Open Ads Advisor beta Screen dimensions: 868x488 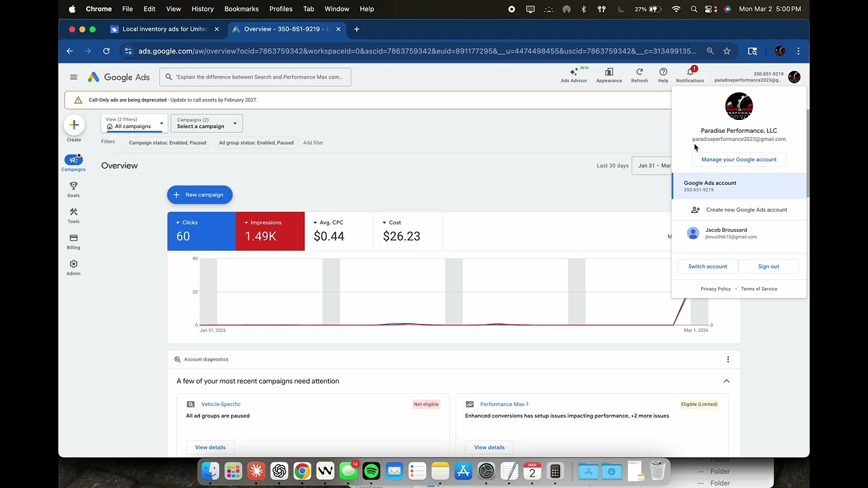574,75
